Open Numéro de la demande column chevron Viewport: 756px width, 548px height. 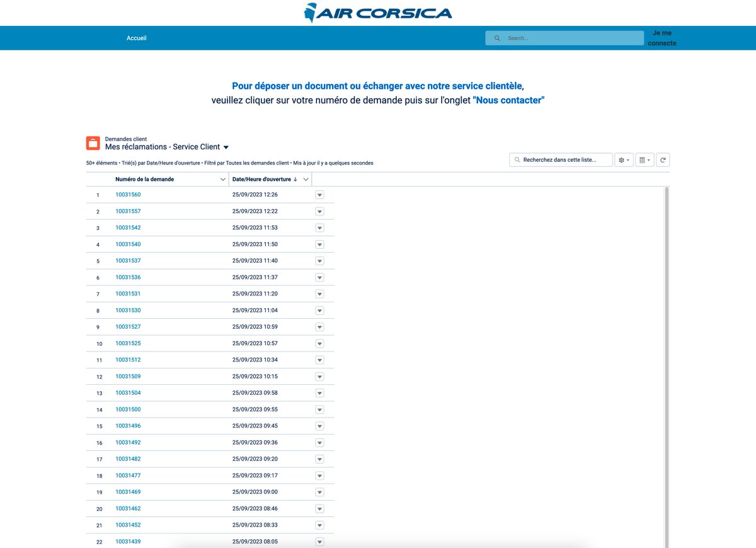[223, 180]
